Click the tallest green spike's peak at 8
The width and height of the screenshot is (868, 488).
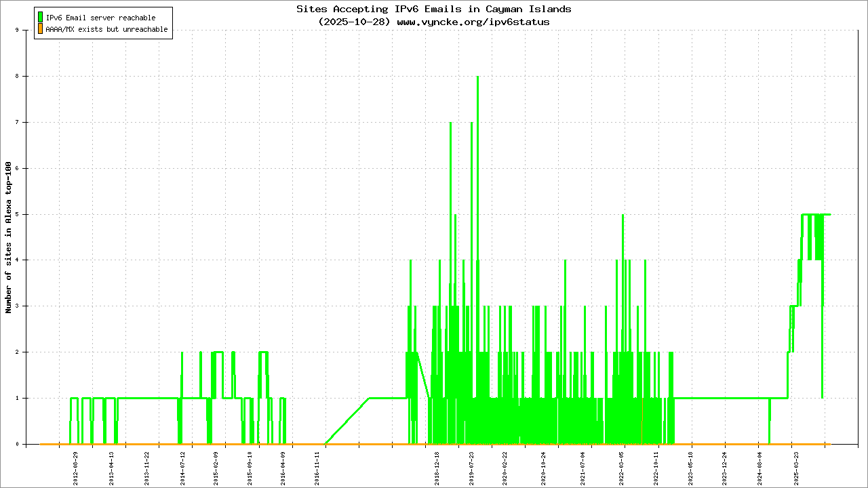coord(477,77)
